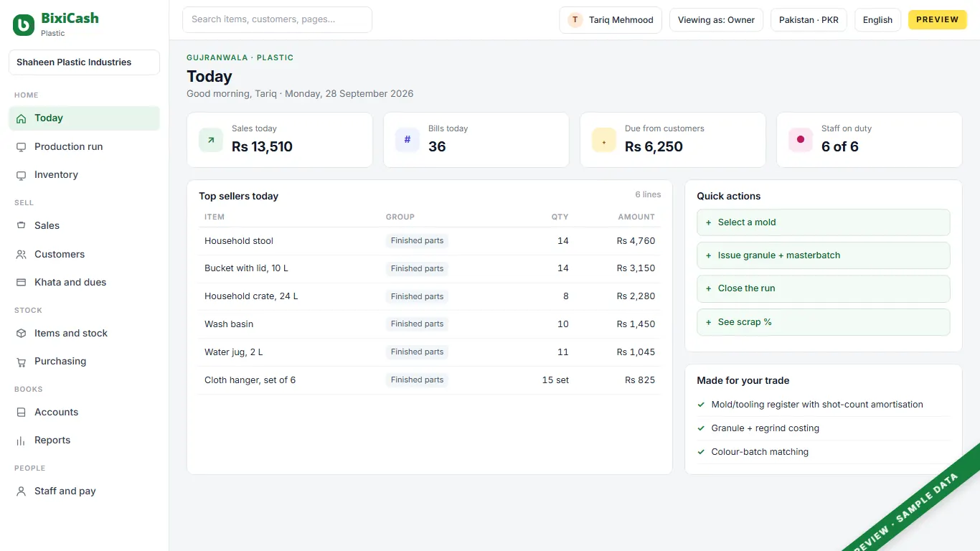Image resolution: width=980 pixels, height=551 pixels.
Task: Click the yellow PREVIEW button
Action: 938,20
